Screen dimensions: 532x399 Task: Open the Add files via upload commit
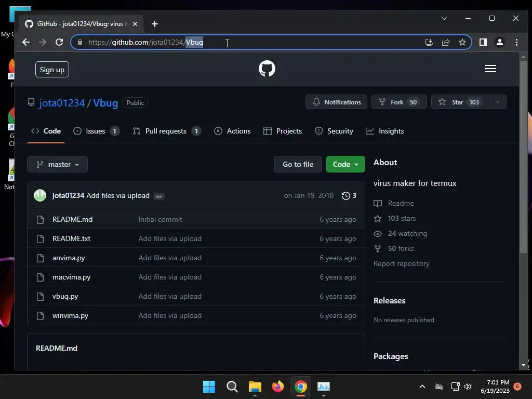pyautogui.click(x=118, y=195)
